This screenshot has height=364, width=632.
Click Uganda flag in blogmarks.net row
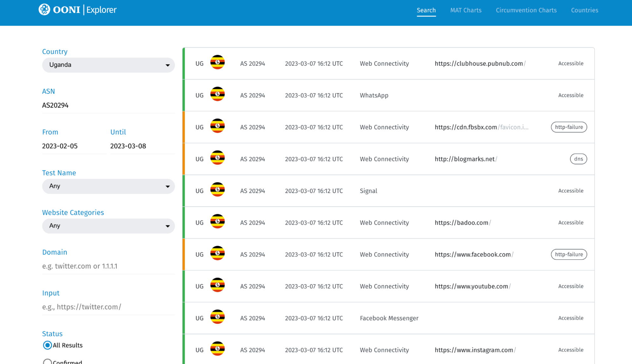(218, 158)
